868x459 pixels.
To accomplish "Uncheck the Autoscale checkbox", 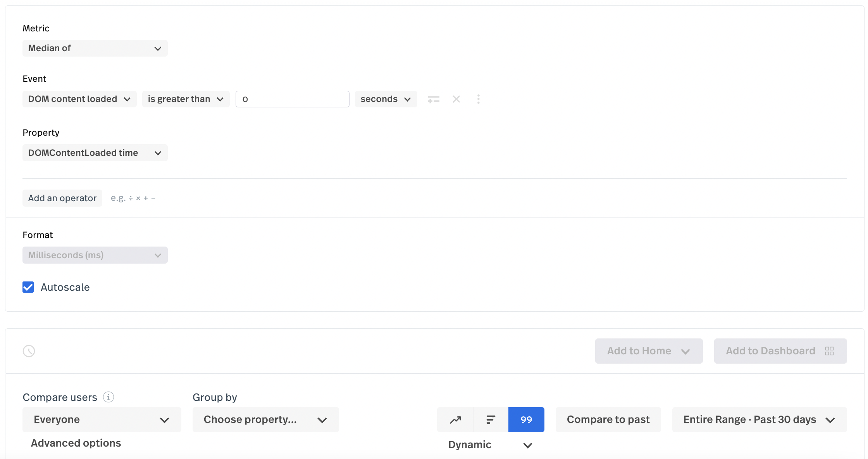I will click(x=28, y=287).
